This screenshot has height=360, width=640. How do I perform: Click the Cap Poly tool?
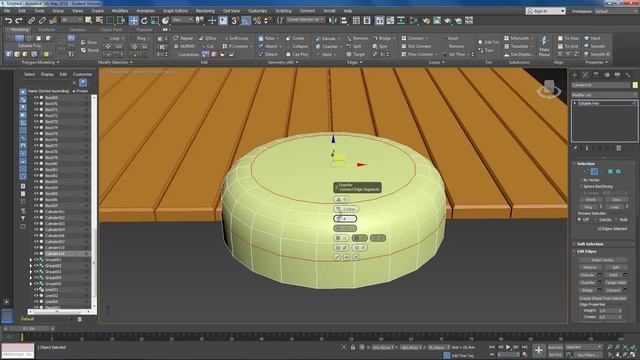click(297, 54)
